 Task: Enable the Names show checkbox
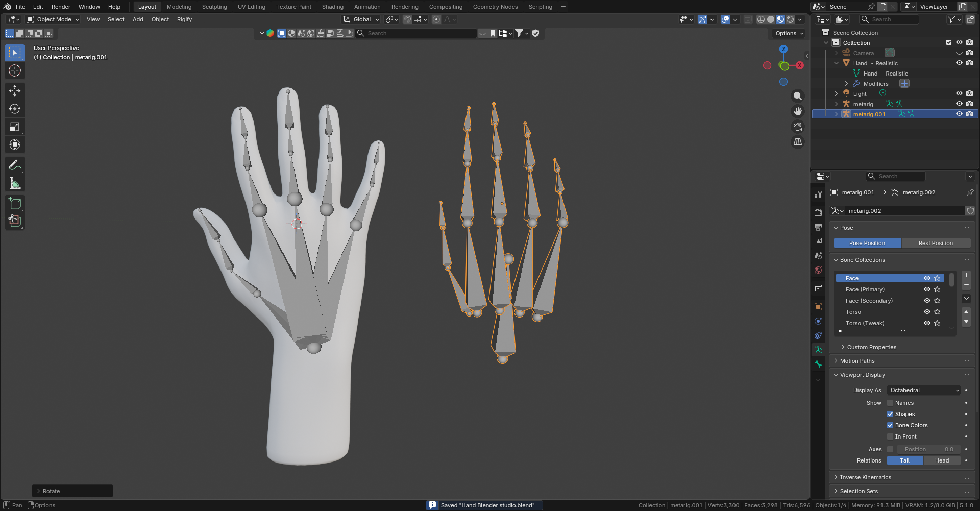tap(890, 403)
